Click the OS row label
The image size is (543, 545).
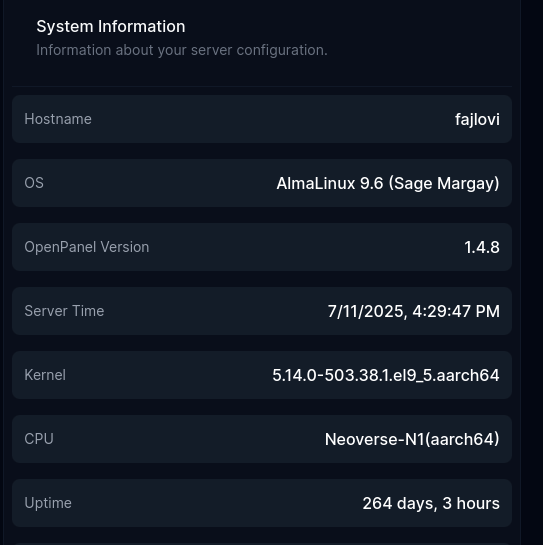(34, 183)
